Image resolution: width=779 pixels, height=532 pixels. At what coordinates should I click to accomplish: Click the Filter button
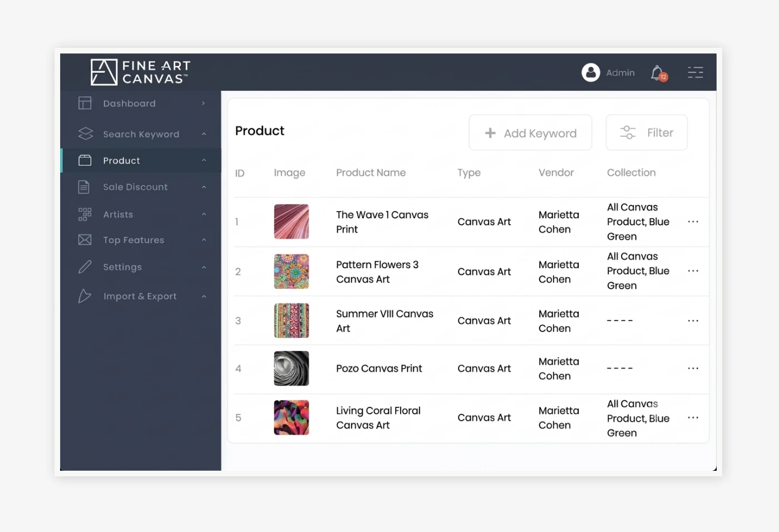(x=647, y=132)
